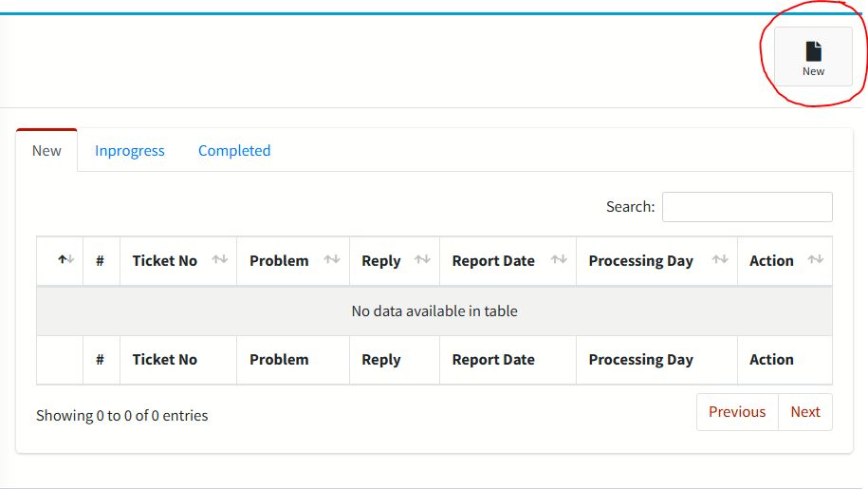Click sort arrows in first header column
This screenshot has width=868, height=489.
click(x=65, y=259)
